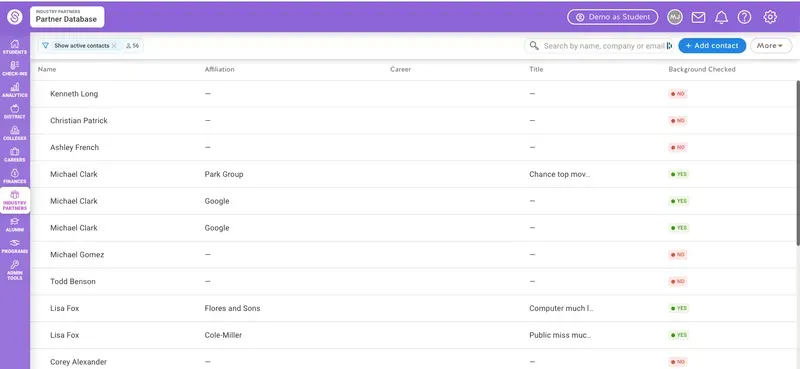Open the Partner Database page selector
Image resolution: width=800 pixels, height=369 pixels.
pos(67,17)
